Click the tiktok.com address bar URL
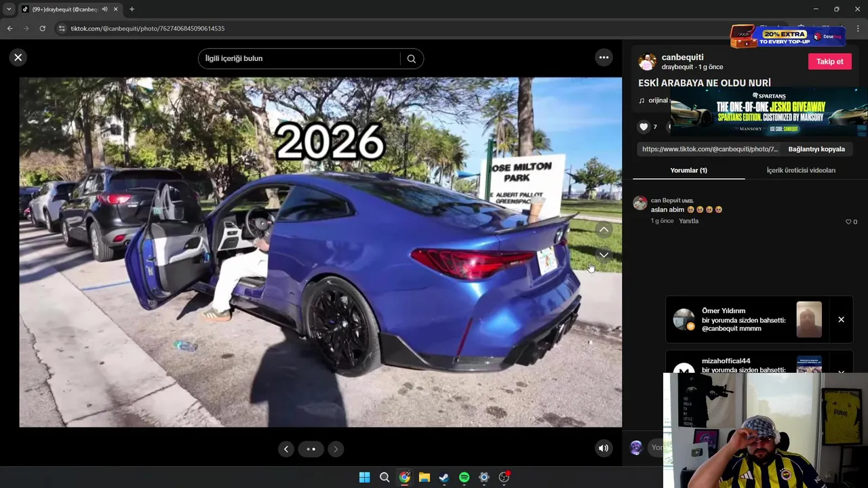Image resolution: width=868 pixels, height=488 pixels. tap(147, 28)
